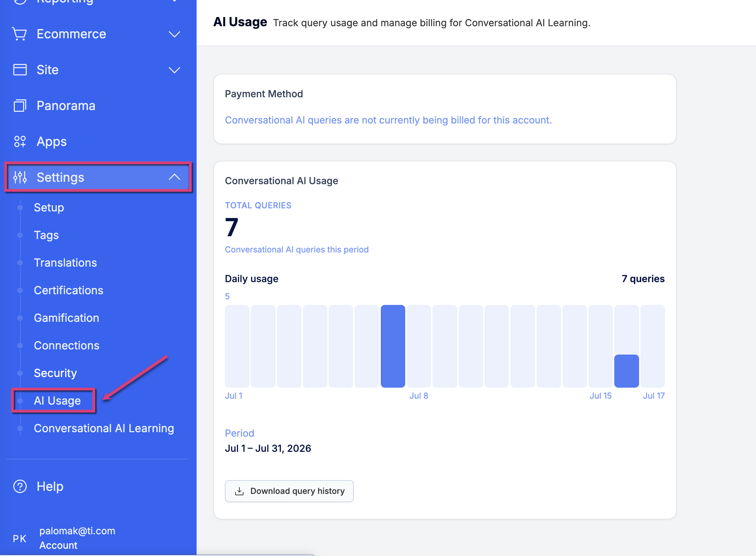Click the Jul 8 axis label

[x=419, y=396]
